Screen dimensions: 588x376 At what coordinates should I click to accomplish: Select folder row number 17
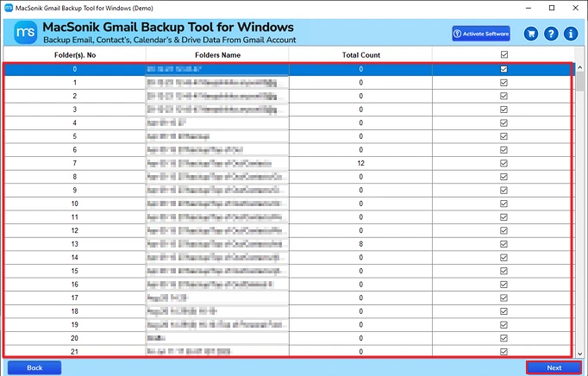coord(74,298)
